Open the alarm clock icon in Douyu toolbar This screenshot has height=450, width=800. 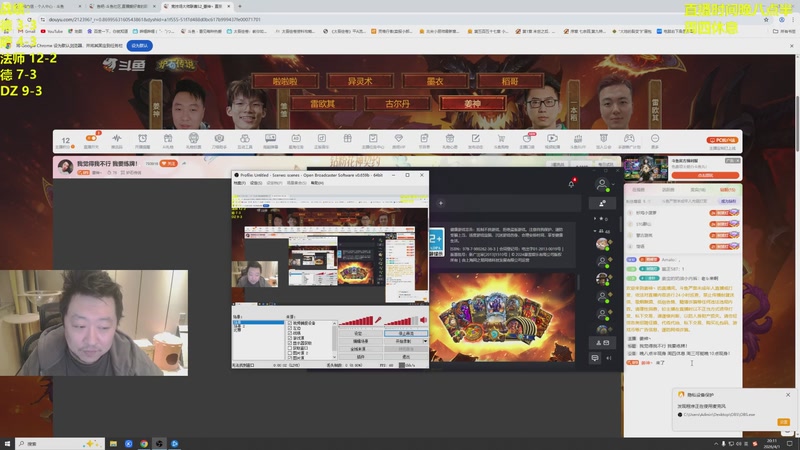tap(142, 138)
